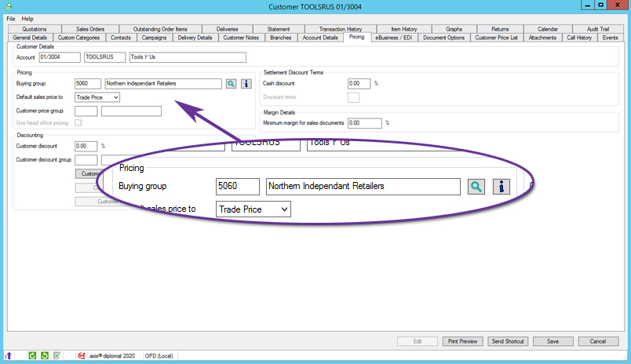Click the Tools 'r' Us name field

(x=188, y=57)
